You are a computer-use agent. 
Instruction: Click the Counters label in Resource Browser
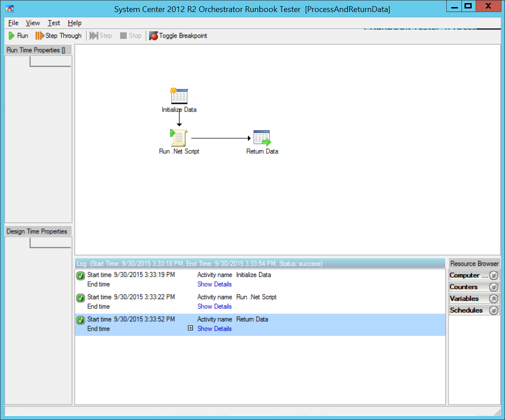tap(464, 287)
